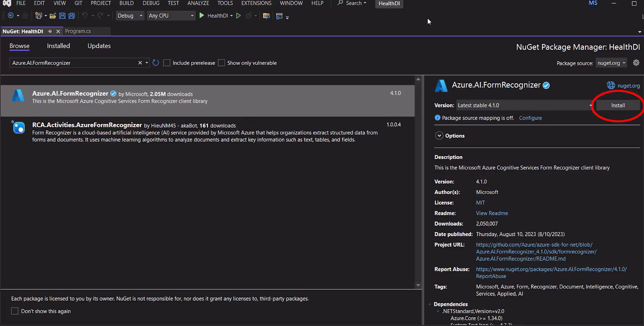Click the globe icon beside nuget.org link
Viewport: 644px width, 326px height.
tap(611, 85)
